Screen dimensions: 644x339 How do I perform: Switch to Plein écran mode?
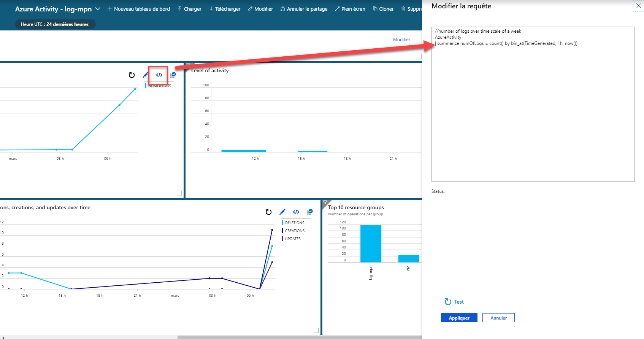pyautogui.click(x=350, y=9)
